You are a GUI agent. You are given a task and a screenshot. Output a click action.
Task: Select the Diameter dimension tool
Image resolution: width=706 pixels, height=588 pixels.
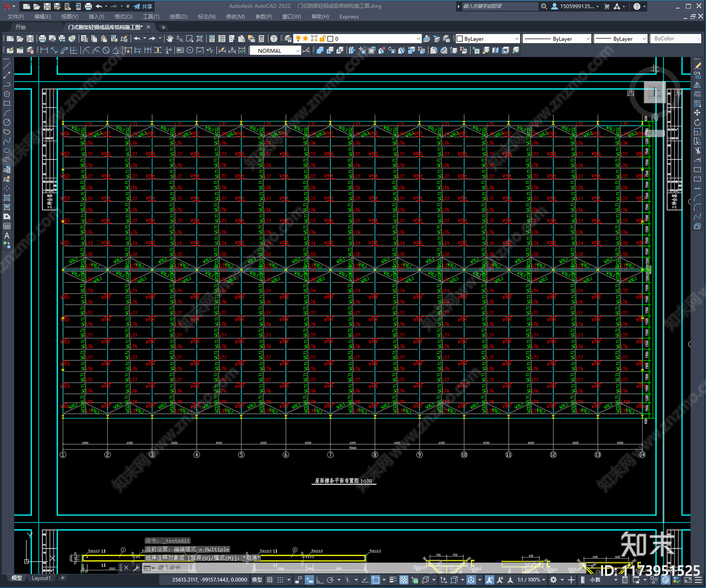pos(106,50)
